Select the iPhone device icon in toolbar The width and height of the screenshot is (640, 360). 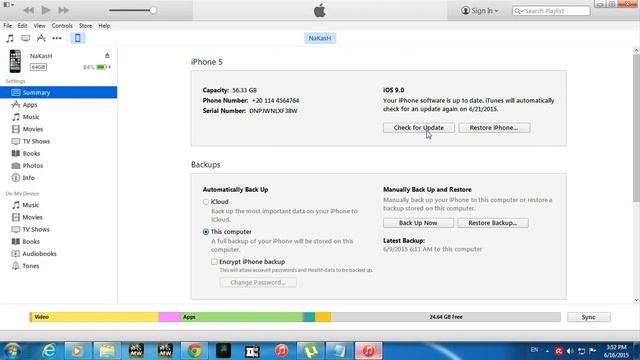(77, 38)
